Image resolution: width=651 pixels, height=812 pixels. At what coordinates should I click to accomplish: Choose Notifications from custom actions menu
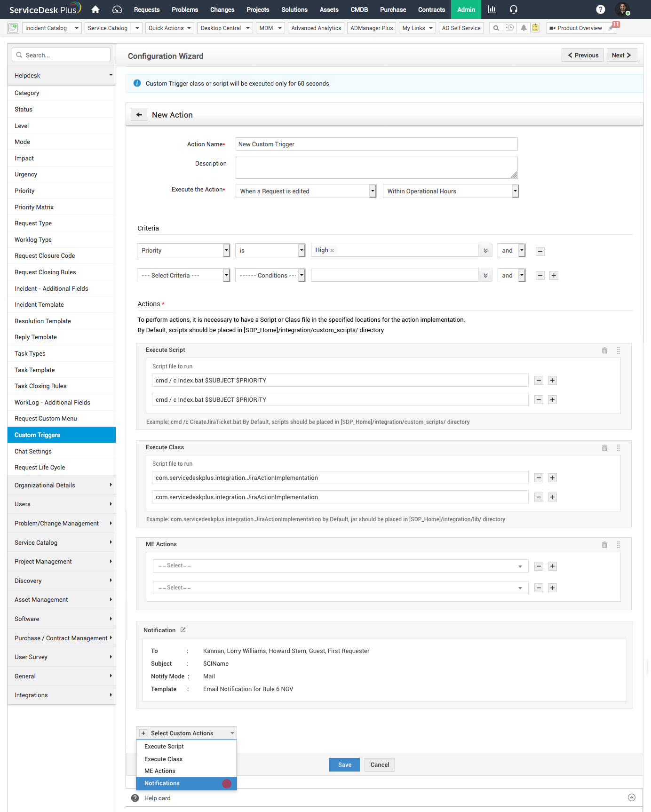point(186,783)
